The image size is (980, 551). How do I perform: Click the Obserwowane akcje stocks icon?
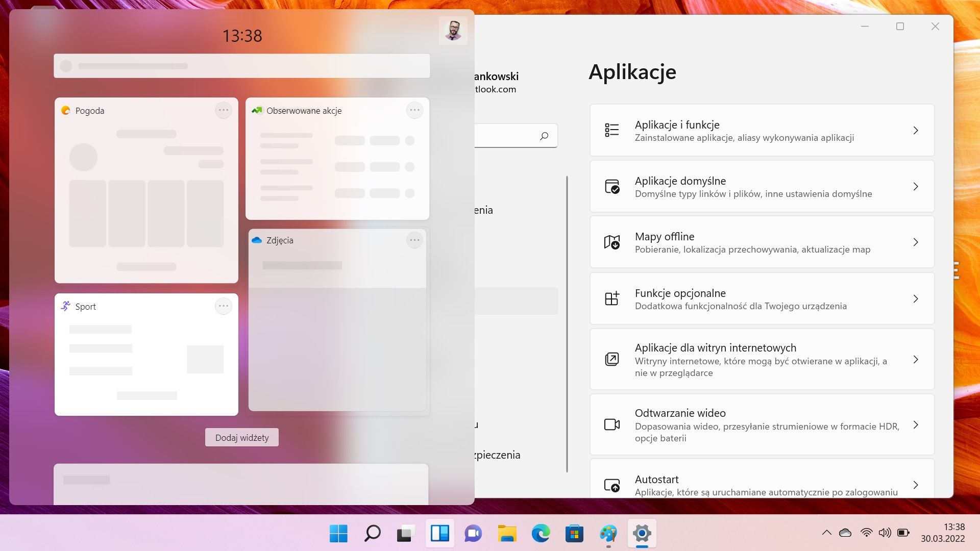(x=257, y=110)
